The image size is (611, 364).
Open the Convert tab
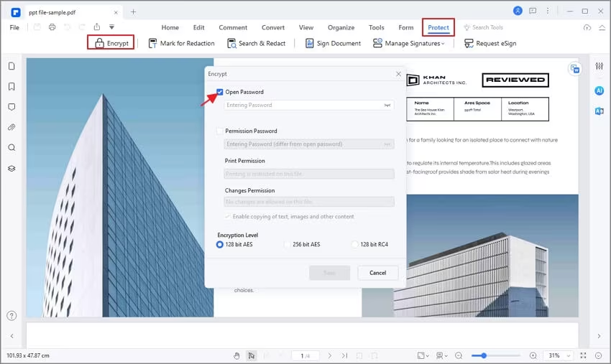click(x=272, y=27)
